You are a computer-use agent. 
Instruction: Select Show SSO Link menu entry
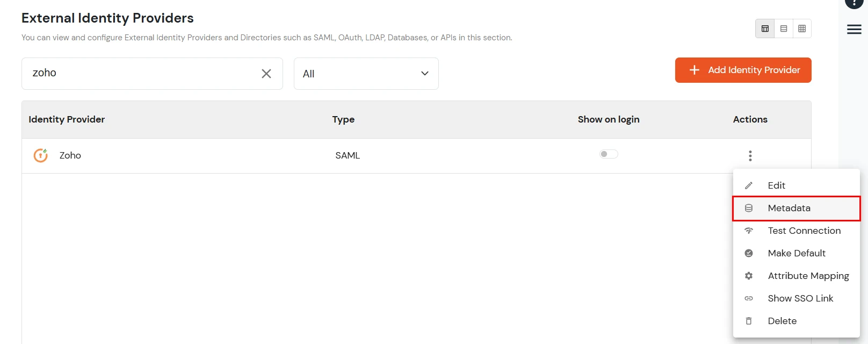pyautogui.click(x=796, y=298)
